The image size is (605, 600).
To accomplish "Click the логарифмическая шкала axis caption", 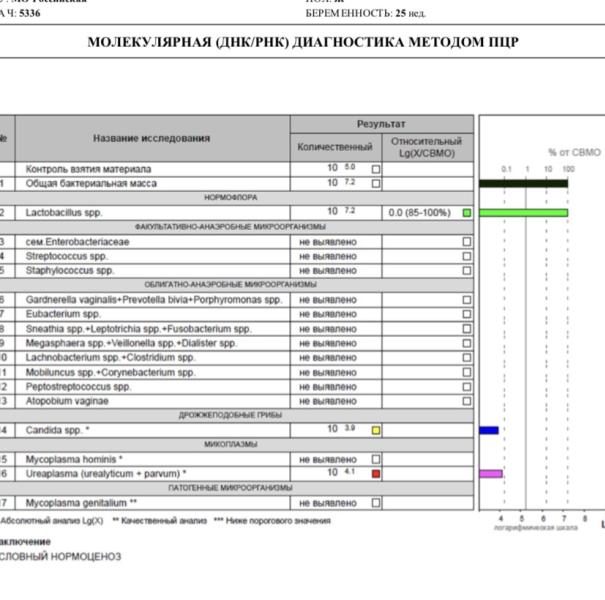I will (x=536, y=528).
